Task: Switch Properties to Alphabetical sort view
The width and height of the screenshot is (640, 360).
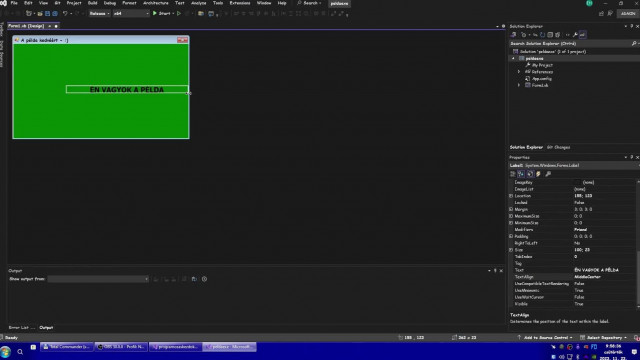Action: point(521,174)
